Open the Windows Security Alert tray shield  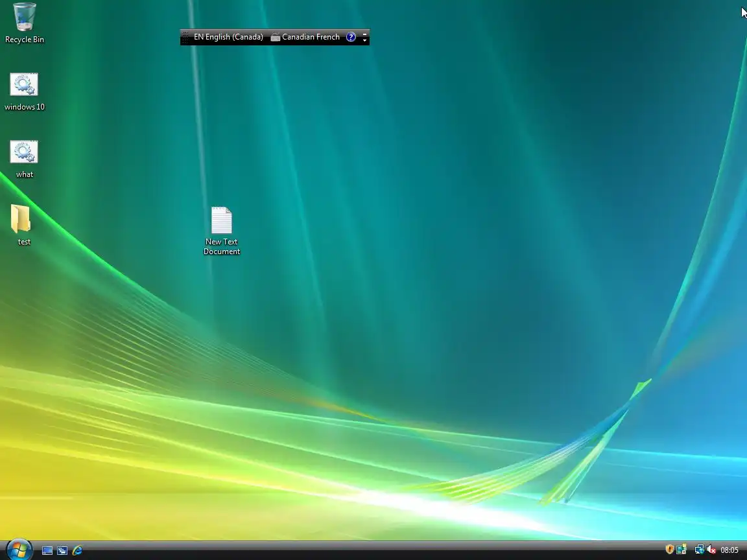click(x=669, y=550)
